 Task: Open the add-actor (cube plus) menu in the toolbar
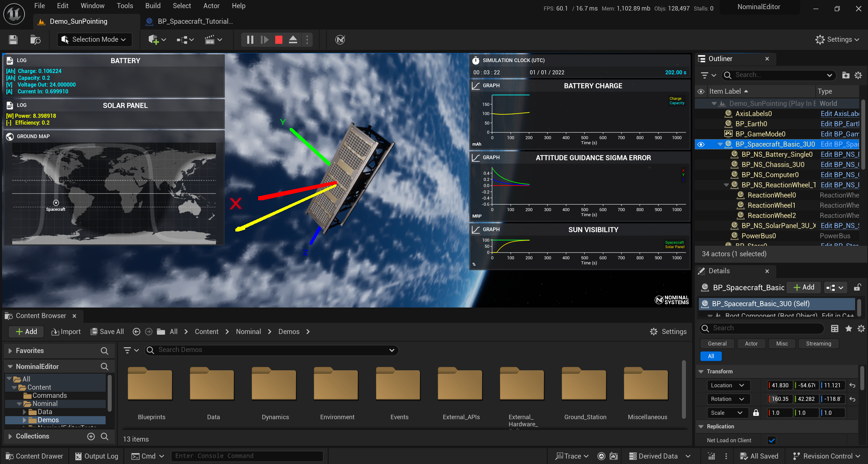[x=157, y=40]
